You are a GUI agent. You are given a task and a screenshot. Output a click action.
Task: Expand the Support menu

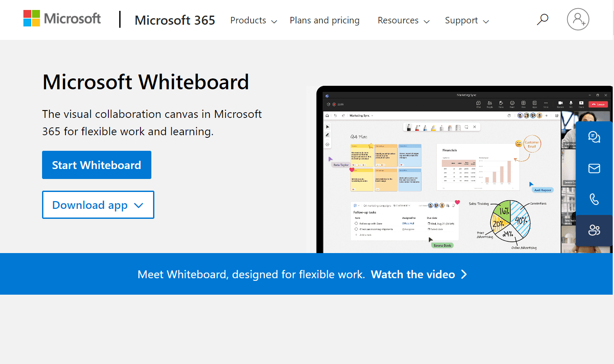tap(467, 20)
